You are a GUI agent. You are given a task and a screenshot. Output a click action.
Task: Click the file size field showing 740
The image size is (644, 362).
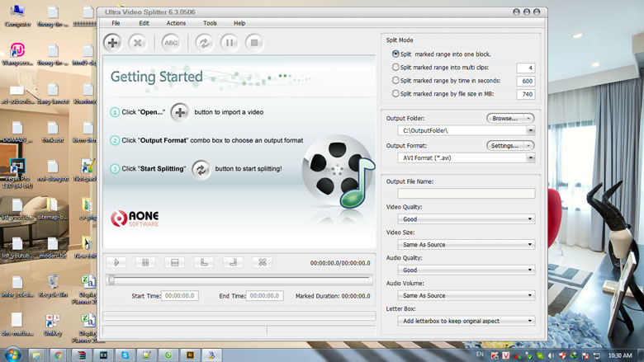tap(526, 94)
